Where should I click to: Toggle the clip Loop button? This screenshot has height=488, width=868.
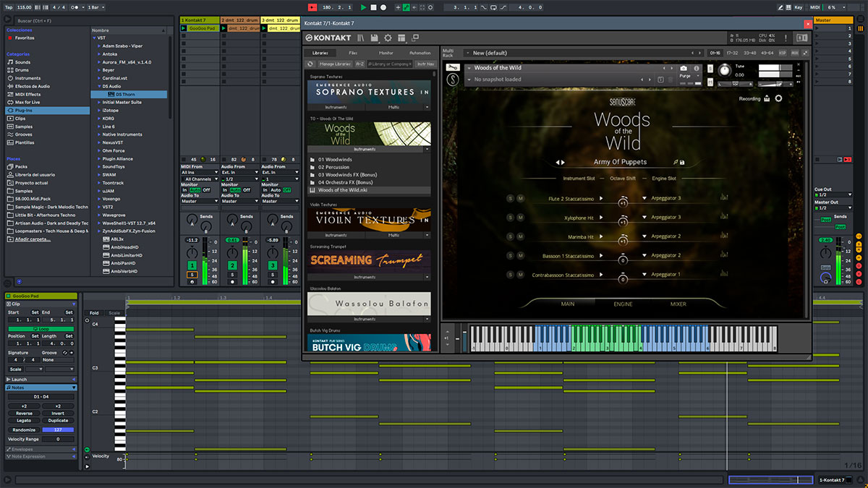tap(40, 329)
